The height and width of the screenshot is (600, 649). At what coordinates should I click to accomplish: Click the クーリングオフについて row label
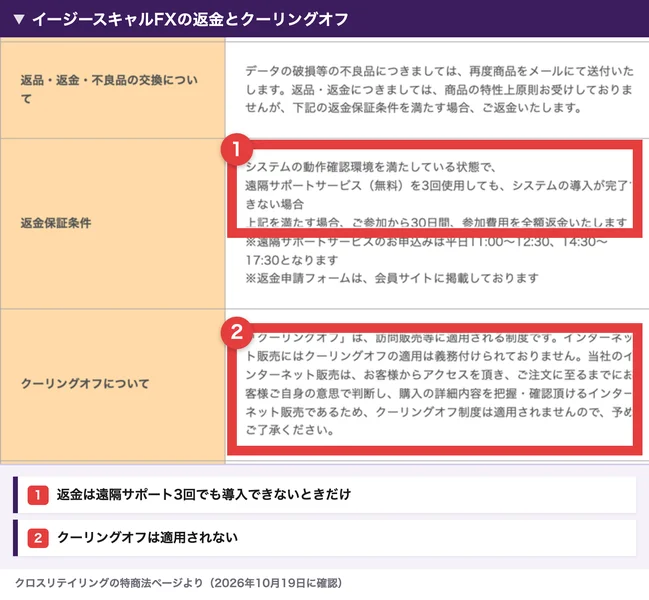click(85, 384)
